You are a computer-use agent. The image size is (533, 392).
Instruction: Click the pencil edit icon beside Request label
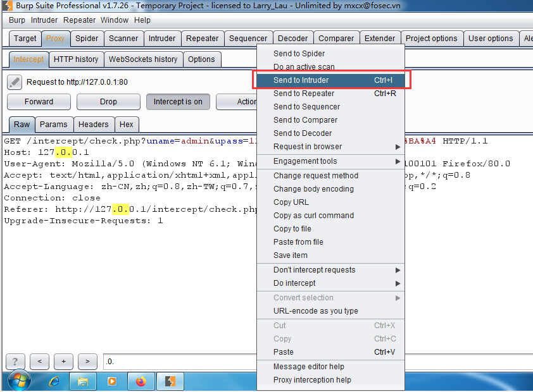[15, 82]
